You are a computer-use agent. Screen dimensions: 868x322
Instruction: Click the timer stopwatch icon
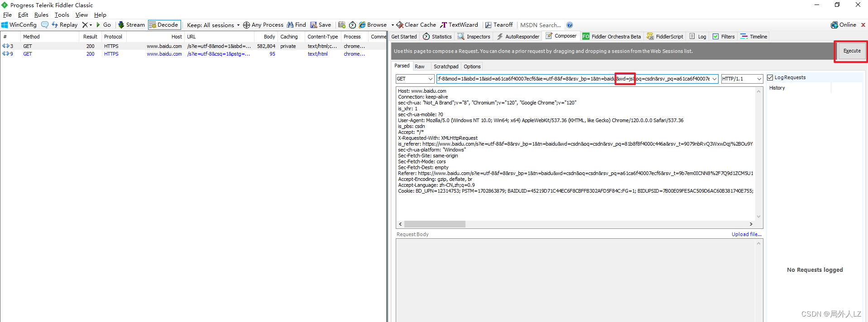pyautogui.click(x=352, y=25)
